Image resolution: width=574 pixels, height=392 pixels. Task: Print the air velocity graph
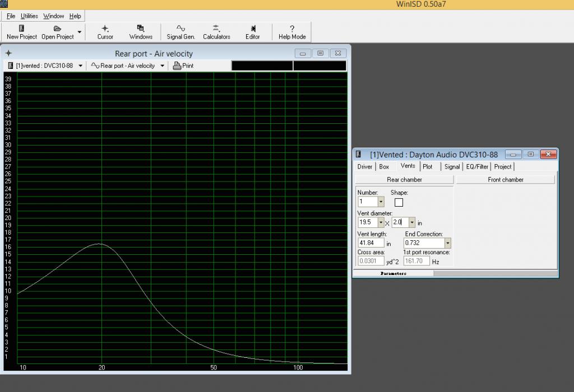pyautogui.click(x=183, y=66)
